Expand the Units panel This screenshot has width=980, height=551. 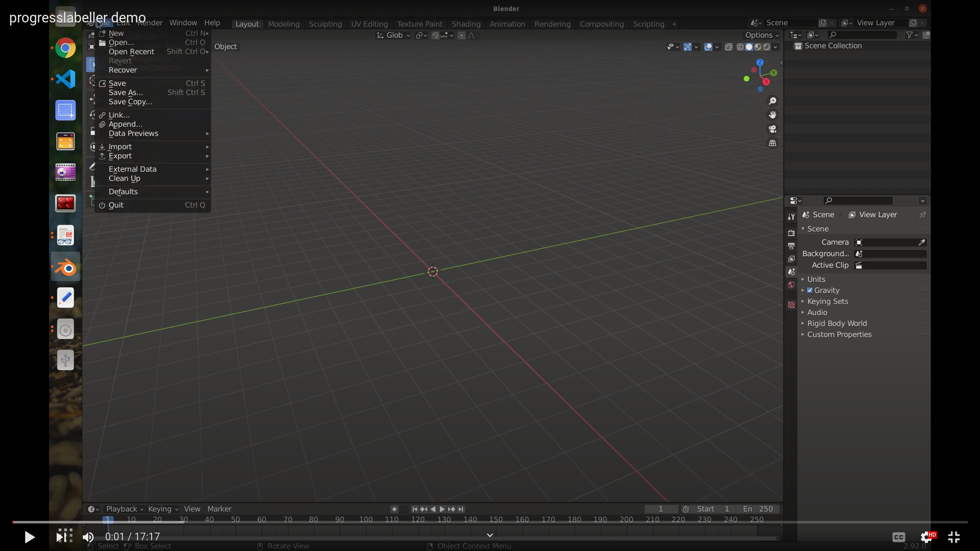816,279
